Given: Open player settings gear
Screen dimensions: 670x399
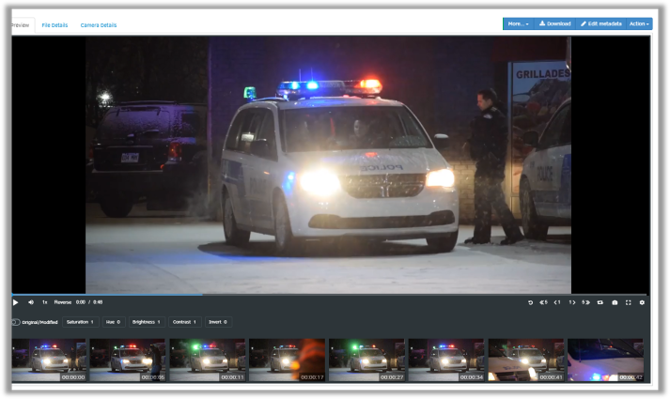Looking at the screenshot, I should 642,302.
